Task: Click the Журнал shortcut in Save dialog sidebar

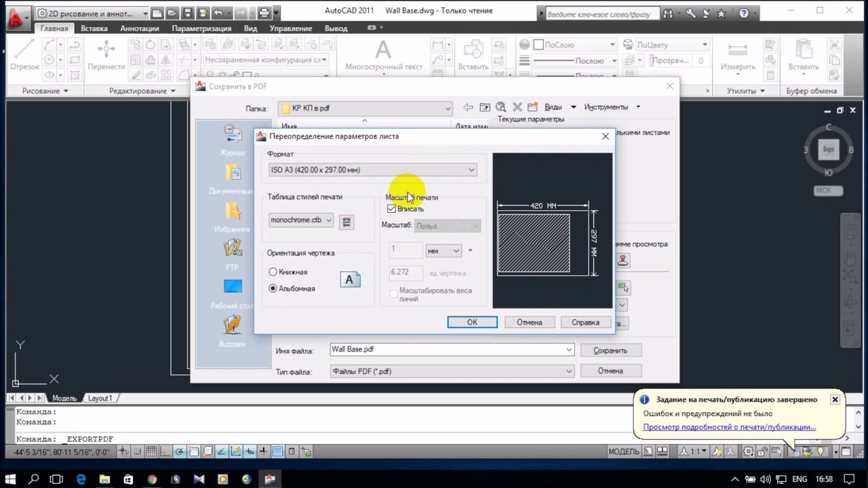Action: [233, 140]
